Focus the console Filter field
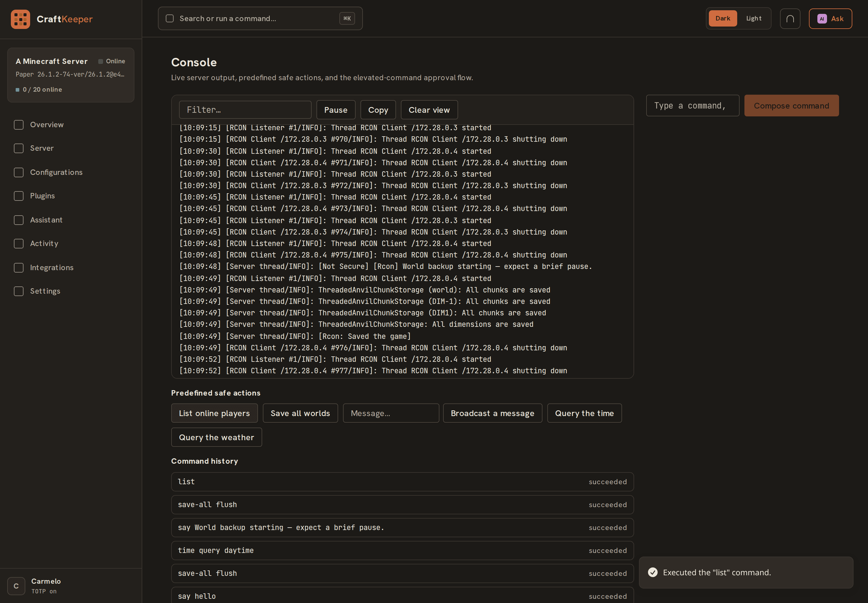The height and width of the screenshot is (603, 868). (245, 110)
